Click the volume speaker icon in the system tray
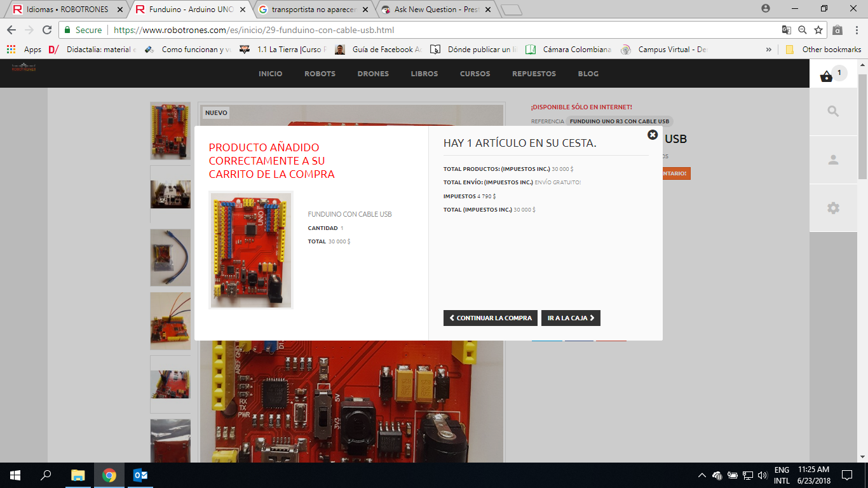The width and height of the screenshot is (868, 488). click(763, 475)
